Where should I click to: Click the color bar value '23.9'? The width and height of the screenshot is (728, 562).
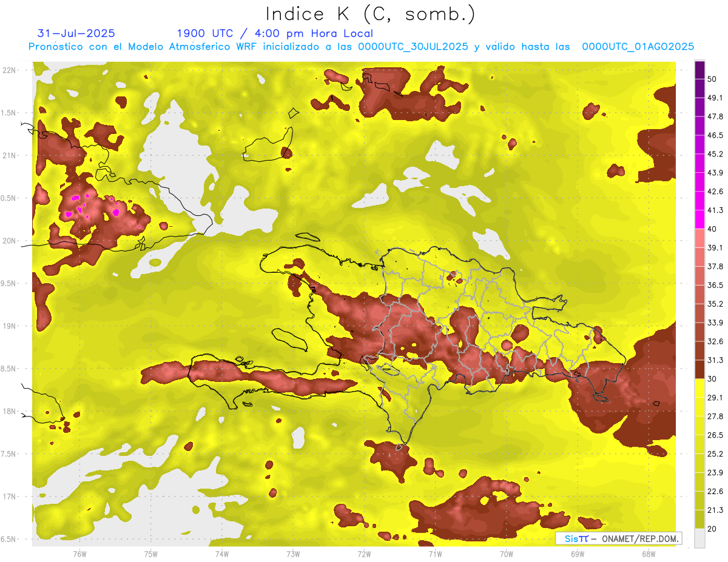point(714,473)
